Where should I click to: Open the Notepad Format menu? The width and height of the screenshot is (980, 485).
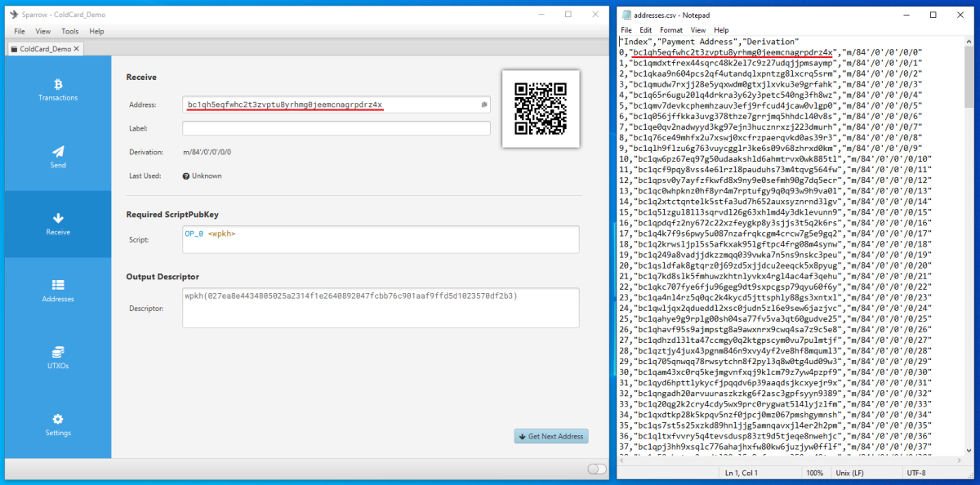671,30
